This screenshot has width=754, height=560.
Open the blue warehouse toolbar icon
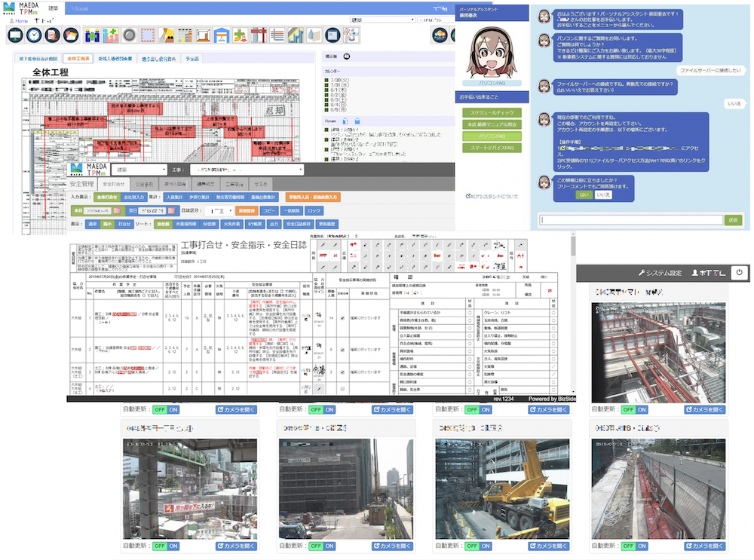tap(222, 35)
